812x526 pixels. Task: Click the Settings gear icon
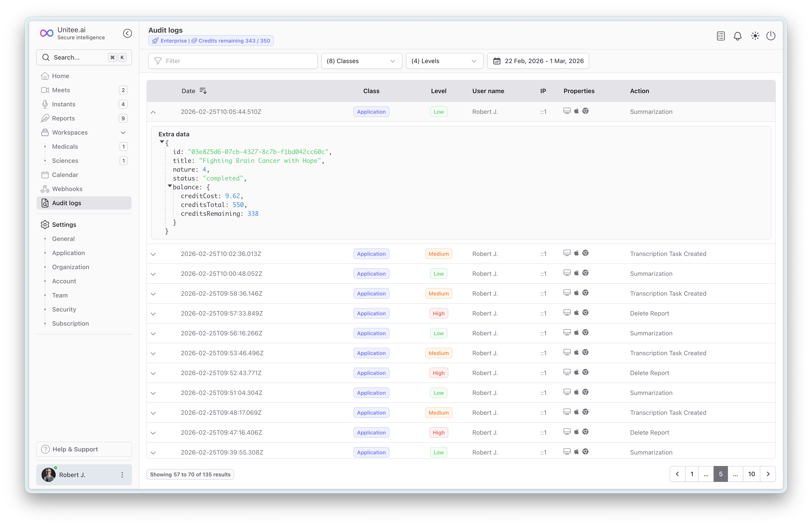tap(45, 224)
